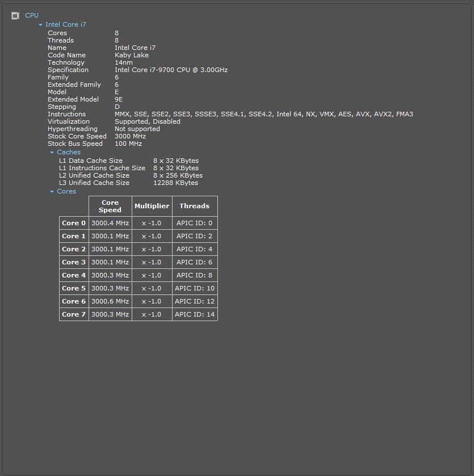Click the L3 Unified Cache value 12288 KBytes
Viewport: 474px width, 476px height.
(175, 183)
